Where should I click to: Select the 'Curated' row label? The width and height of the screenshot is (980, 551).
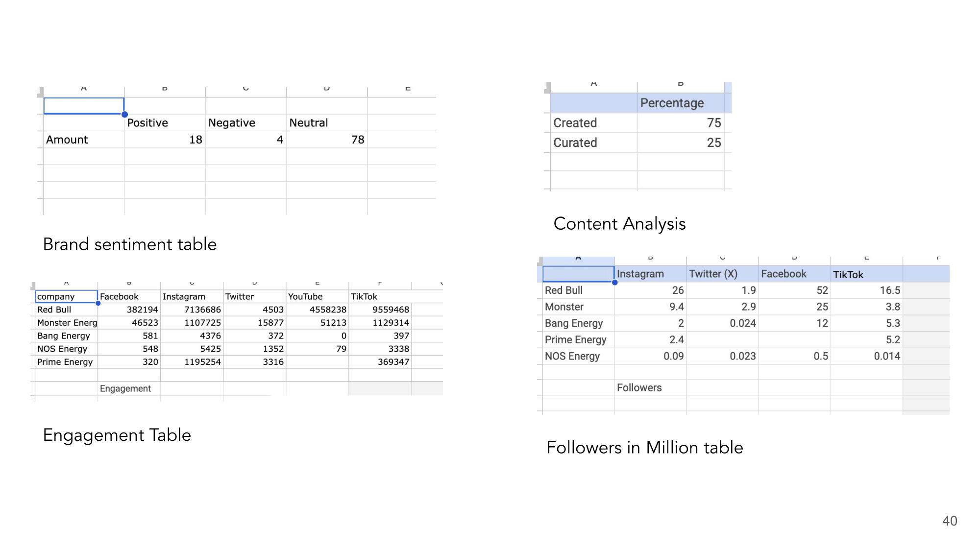[x=593, y=143]
